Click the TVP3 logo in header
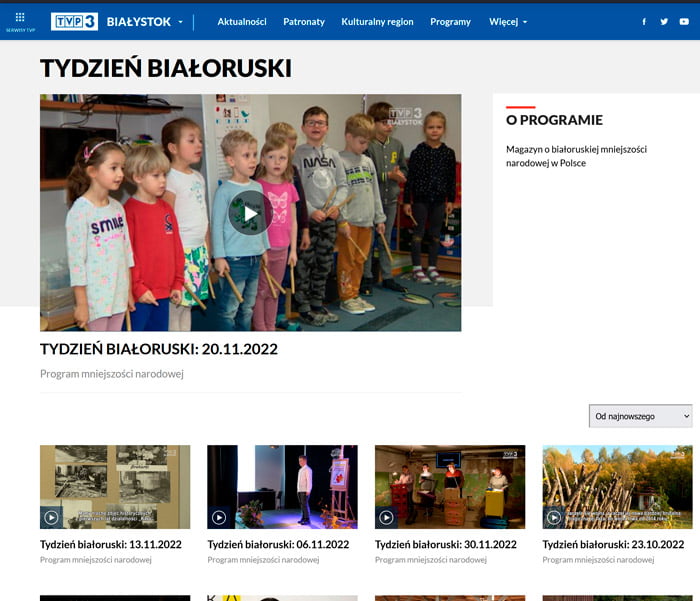The width and height of the screenshot is (700, 601). click(75, 21)
